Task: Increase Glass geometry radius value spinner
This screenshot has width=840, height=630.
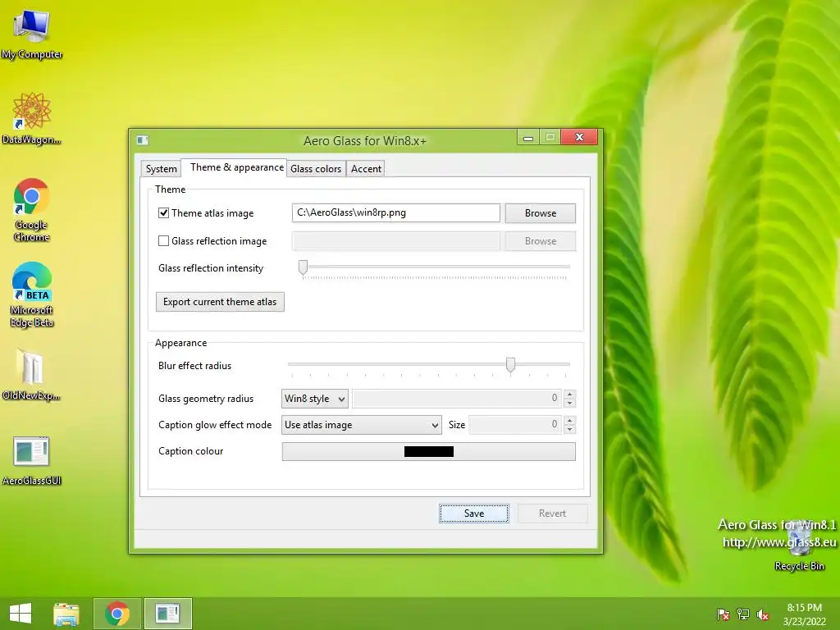Action: tap(570, 394)
